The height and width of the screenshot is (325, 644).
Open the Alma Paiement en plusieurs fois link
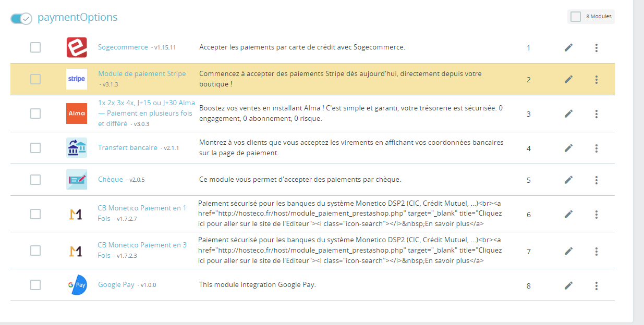coord(147,113)
